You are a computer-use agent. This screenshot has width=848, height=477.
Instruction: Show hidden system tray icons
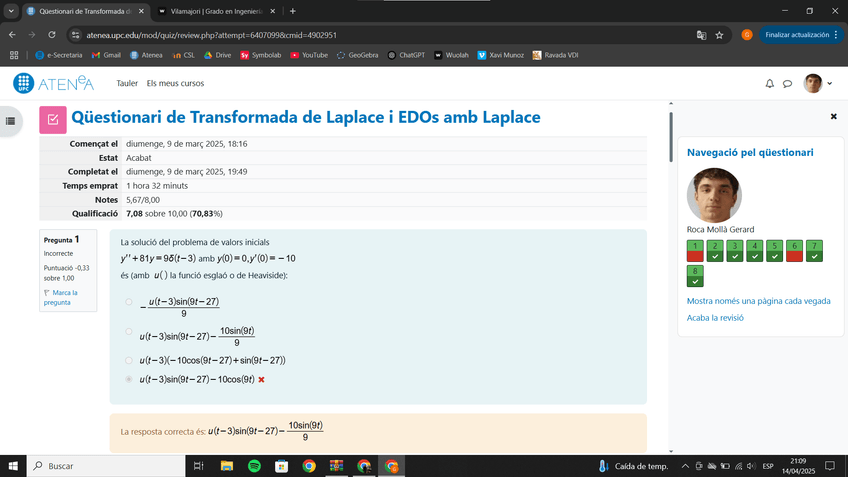click(685, 466)
